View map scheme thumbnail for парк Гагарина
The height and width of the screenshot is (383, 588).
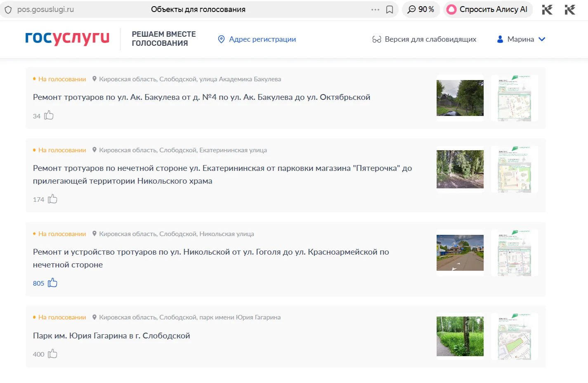pyautogui.click(x=514, y=336)
